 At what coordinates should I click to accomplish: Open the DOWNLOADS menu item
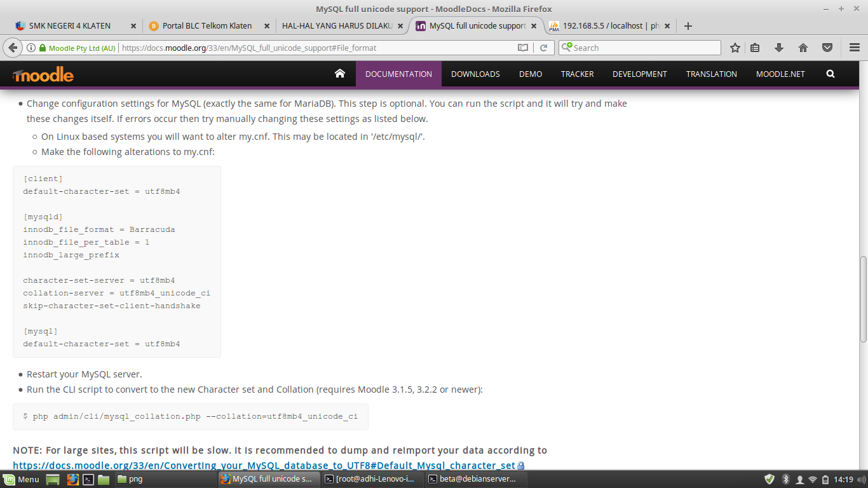[475, 74]
